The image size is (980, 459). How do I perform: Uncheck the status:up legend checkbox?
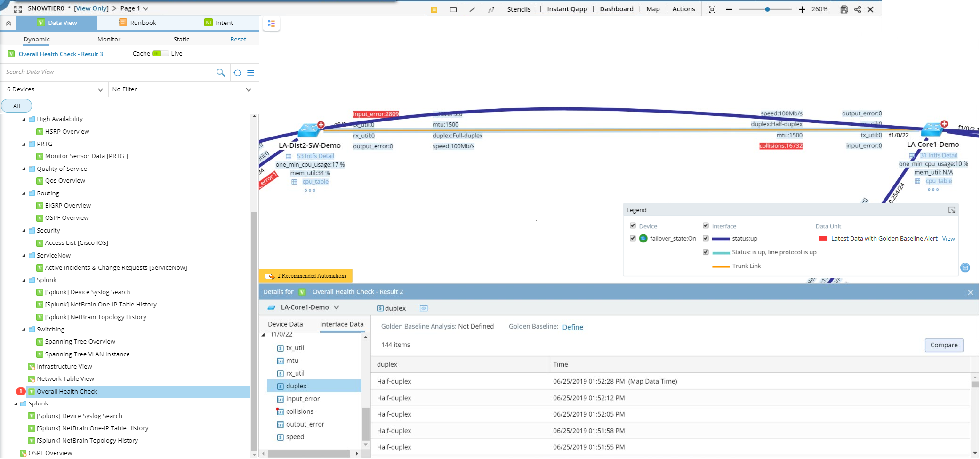click(706, 238)
